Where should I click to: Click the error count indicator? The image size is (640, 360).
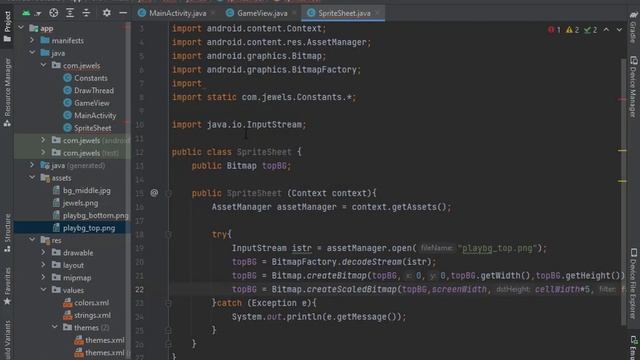554,30
